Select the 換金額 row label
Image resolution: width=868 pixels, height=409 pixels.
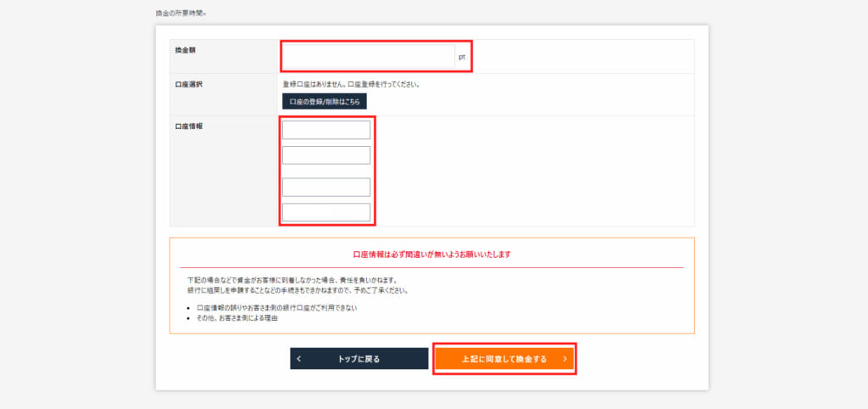[186, 50]
